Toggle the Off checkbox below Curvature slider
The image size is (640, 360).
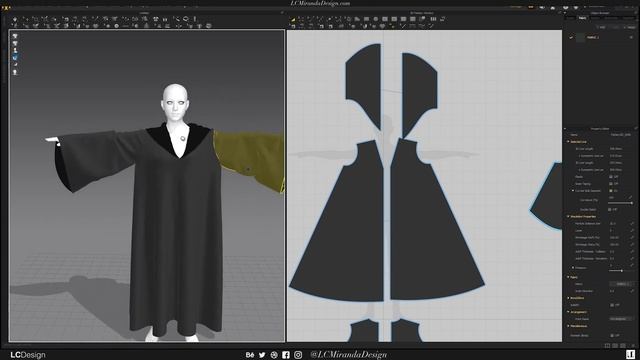[610, 209]
